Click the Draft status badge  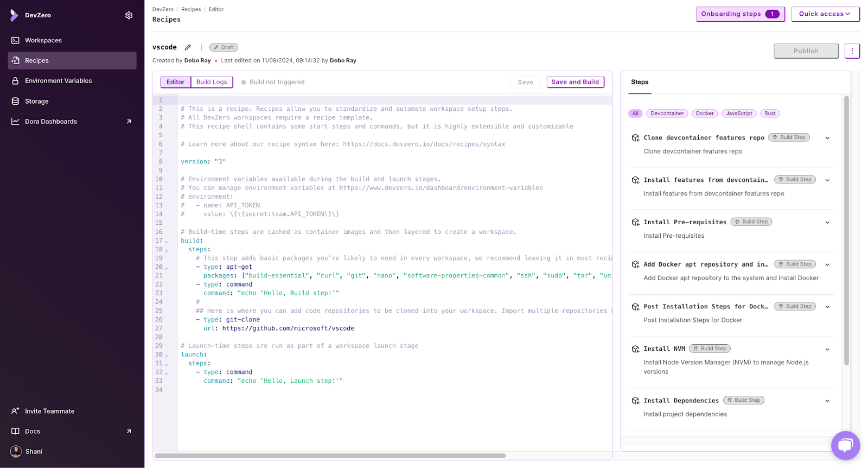224,47
